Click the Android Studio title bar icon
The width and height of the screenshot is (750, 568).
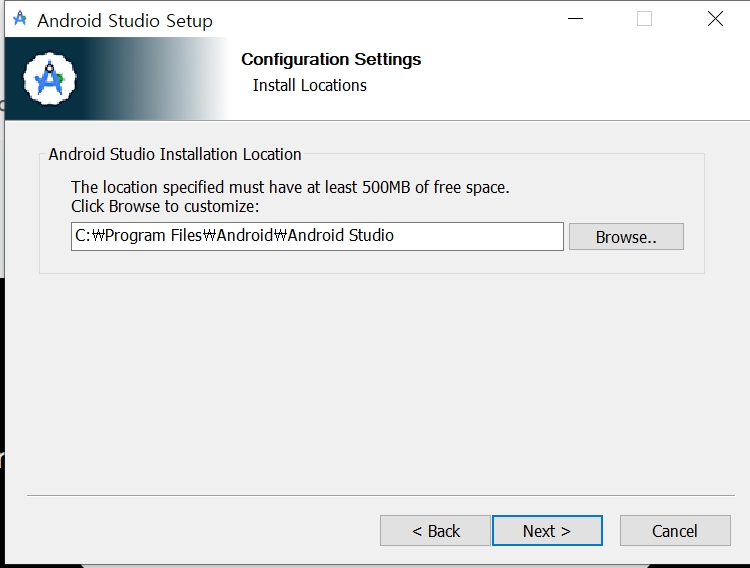(20, 20)
